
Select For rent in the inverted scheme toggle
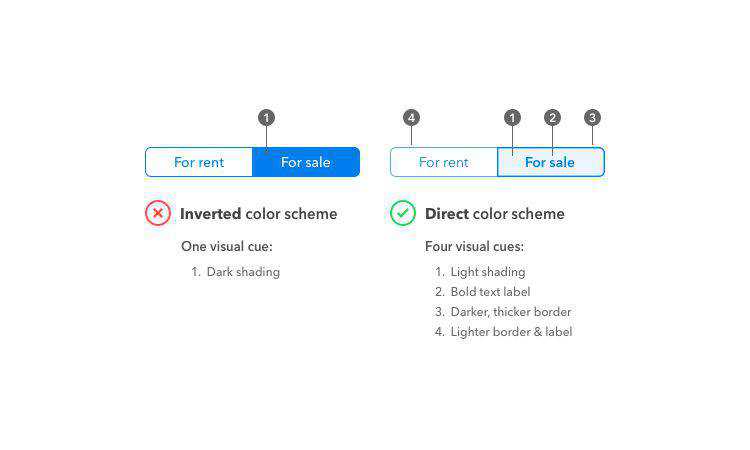click(x=199, y=162)
